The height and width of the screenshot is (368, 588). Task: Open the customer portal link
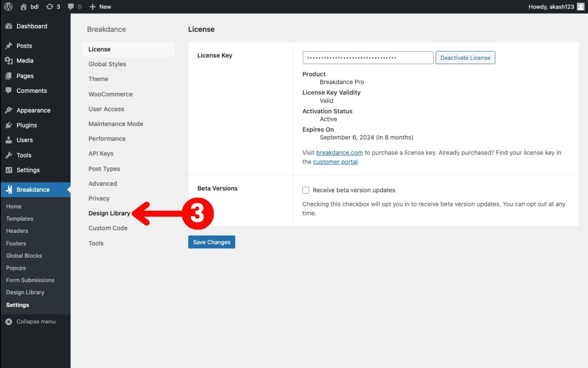click(335, 161)
